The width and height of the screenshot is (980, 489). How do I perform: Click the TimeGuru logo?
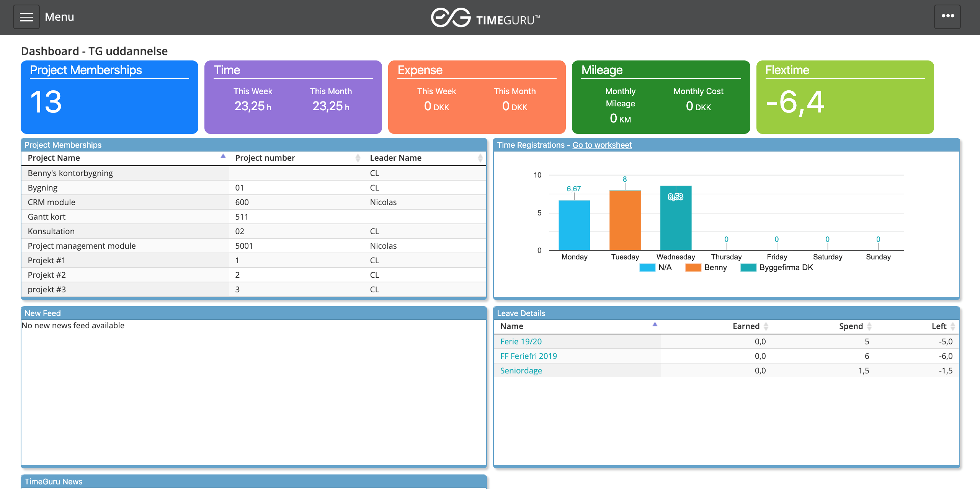pyautogui.click(x=485, y=18)
